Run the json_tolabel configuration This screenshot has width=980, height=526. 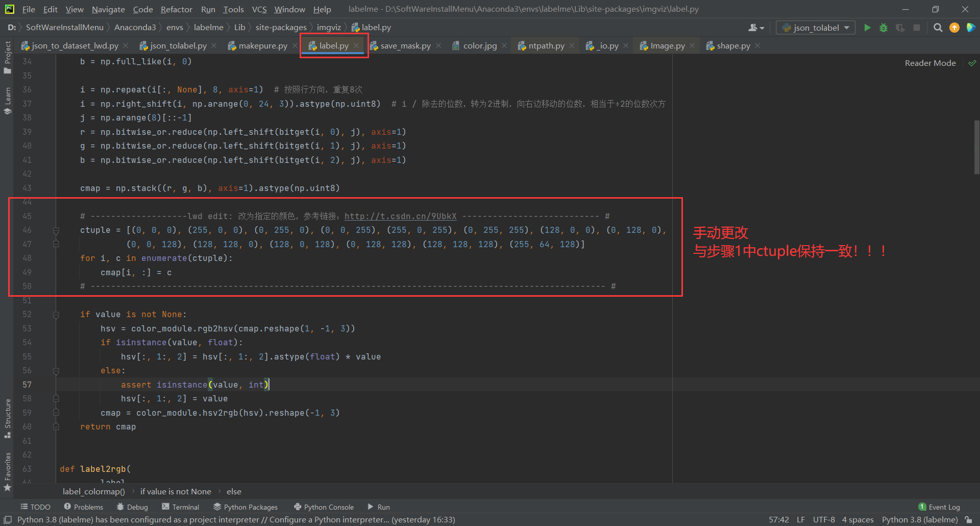click(867, 28)
